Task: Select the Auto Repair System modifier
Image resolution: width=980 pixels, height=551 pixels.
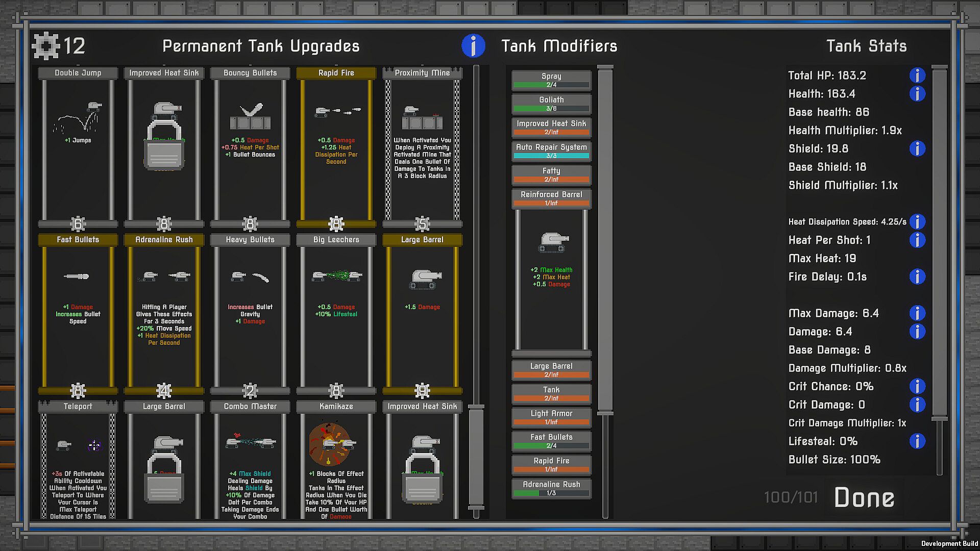Action: tap(551, 151)
